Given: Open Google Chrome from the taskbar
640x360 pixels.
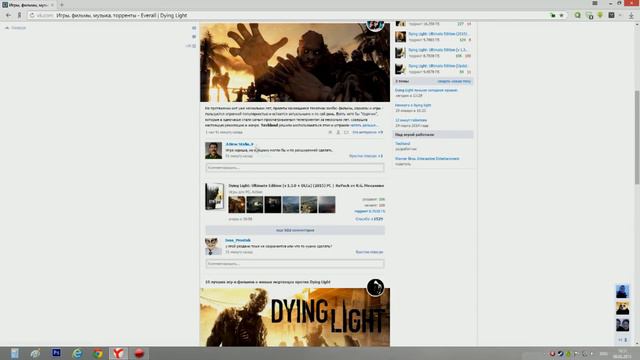Looking at the screenshot, I should 98,353.
